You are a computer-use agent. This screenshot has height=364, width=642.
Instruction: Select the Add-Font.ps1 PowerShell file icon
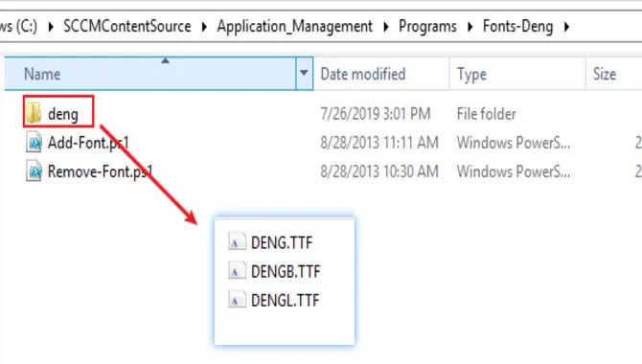click(x=34, y=143)
